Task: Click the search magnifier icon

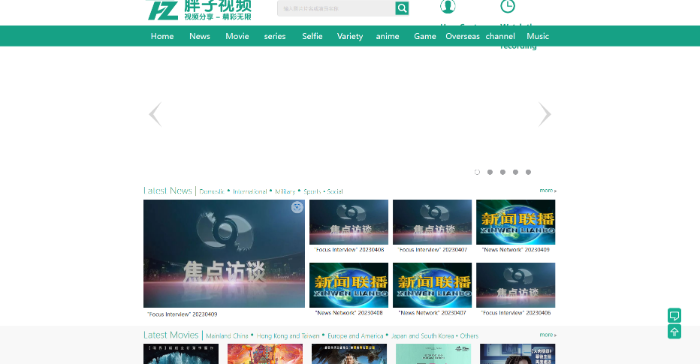Action: point(402,8)
